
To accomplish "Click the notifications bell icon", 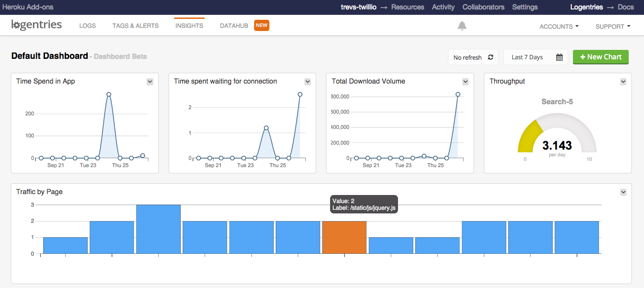I will click(462, 26).
